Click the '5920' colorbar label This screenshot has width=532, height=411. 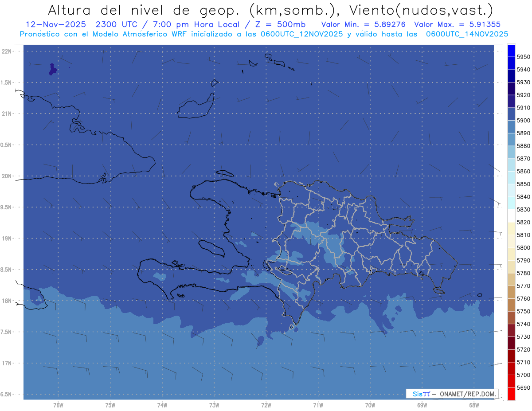point(524,95)
